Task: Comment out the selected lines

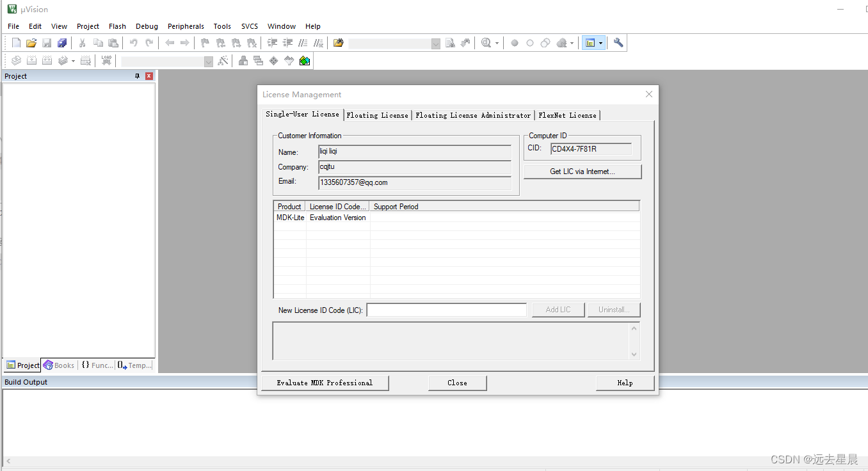Action: (x=303, y=43)
